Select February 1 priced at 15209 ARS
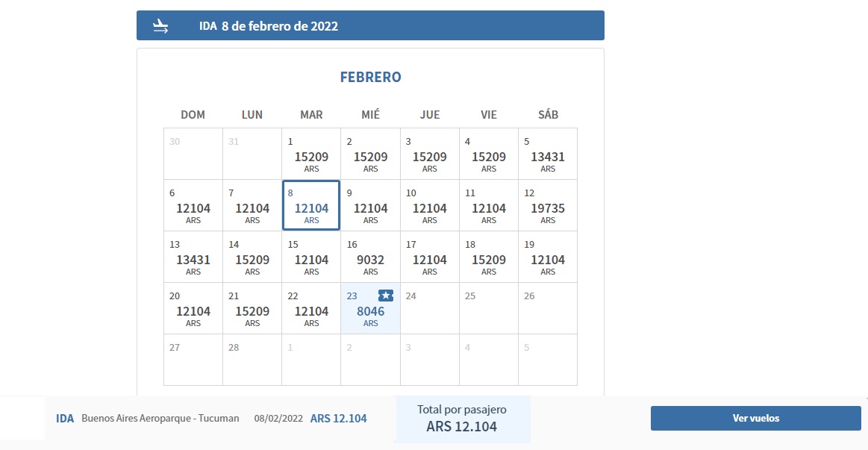The image size is (868, 450). [x=311, y=154]
